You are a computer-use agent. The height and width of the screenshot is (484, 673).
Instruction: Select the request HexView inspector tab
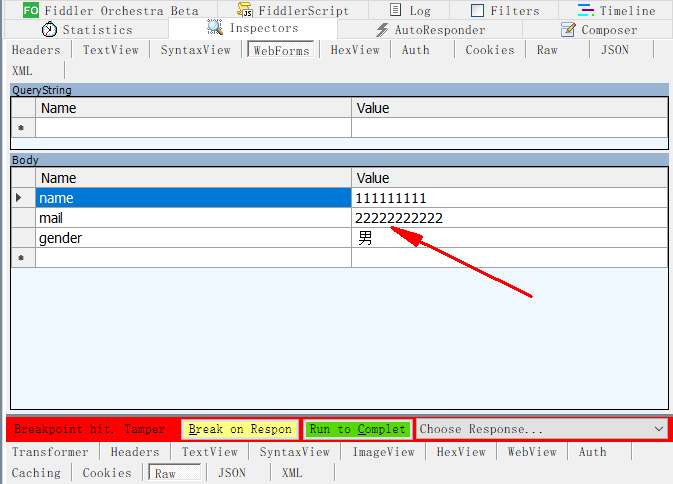pos(355,50)
